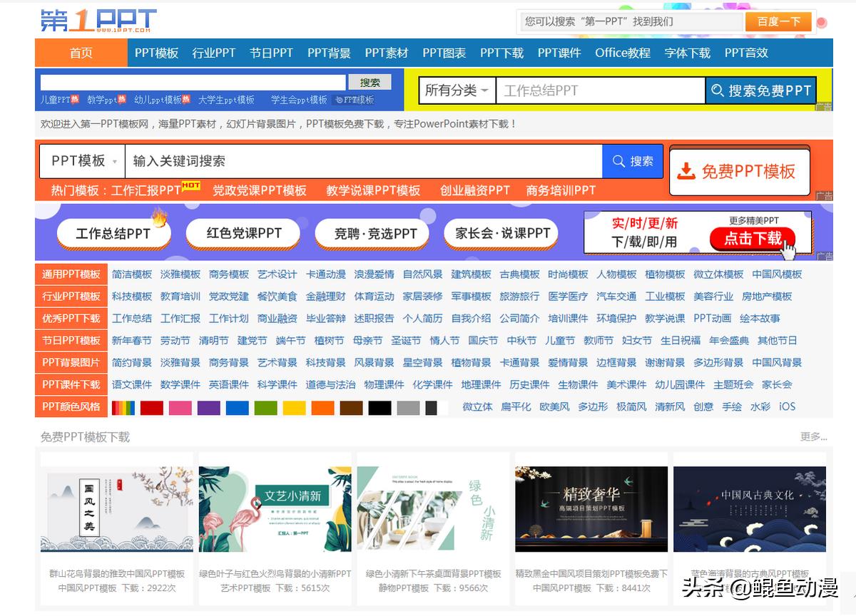Click the blue 搜索 button with magnifier
The width and height of the screenshot is (856, 616).
[633, 161]
